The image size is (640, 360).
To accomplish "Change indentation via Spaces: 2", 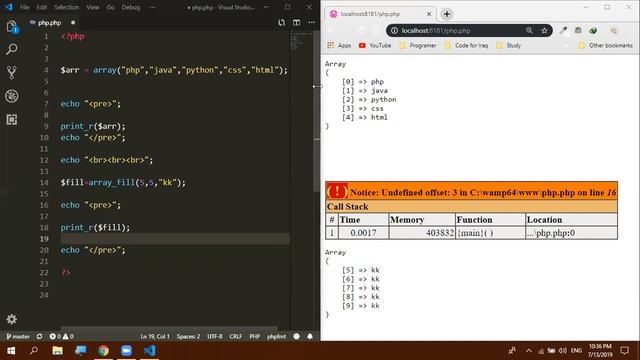I will click(x=188, y=336).
